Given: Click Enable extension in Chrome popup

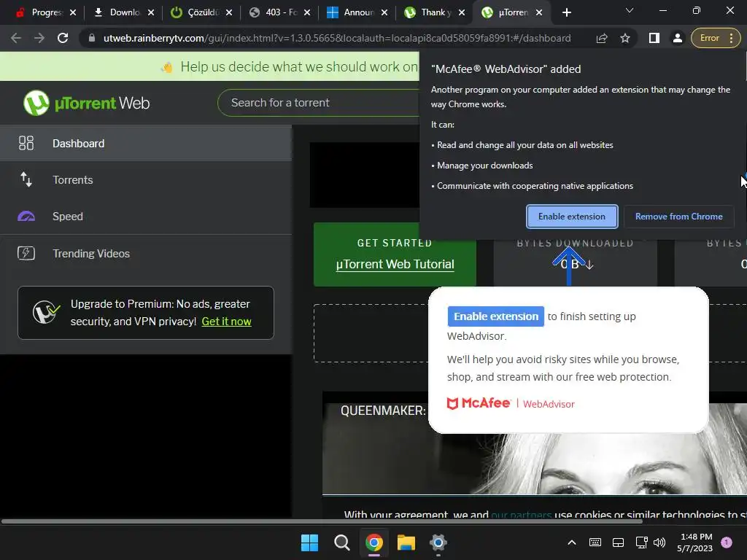Looking at the screenshot, I should (x=572, y=217).
